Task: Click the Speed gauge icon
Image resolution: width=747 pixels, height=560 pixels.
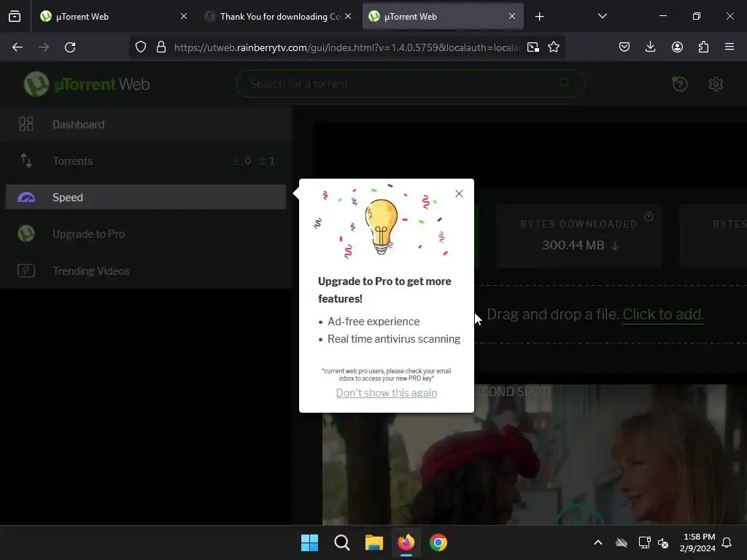Action: point(26,197)
